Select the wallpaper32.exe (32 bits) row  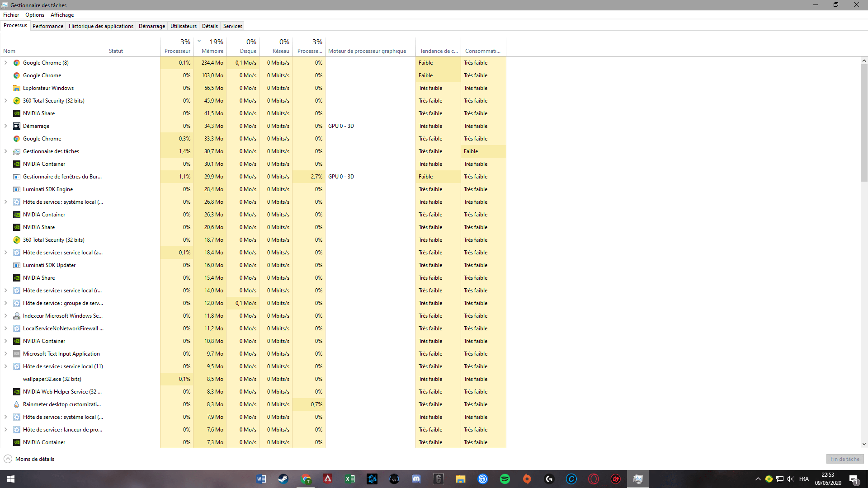[x=52, y=379]
